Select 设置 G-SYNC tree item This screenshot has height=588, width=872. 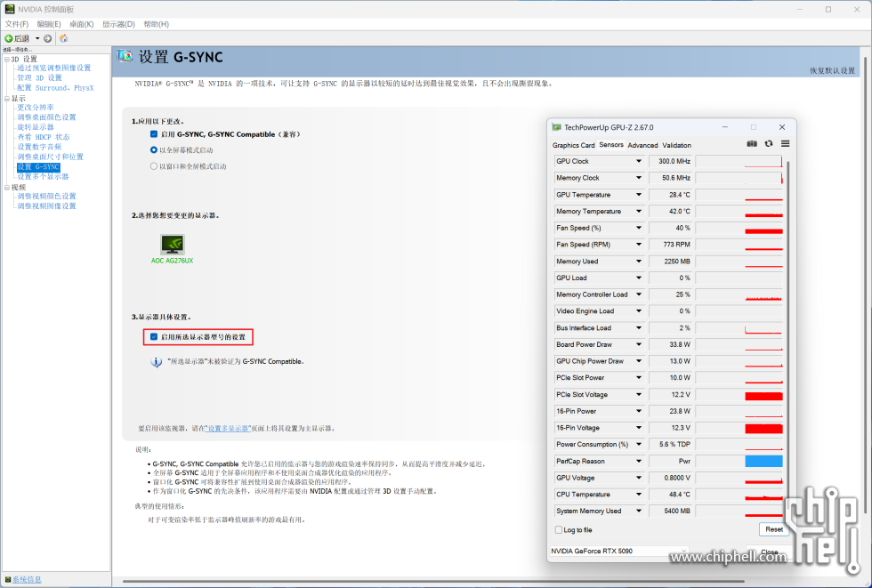pyautogui.click(x=37, y=166)
